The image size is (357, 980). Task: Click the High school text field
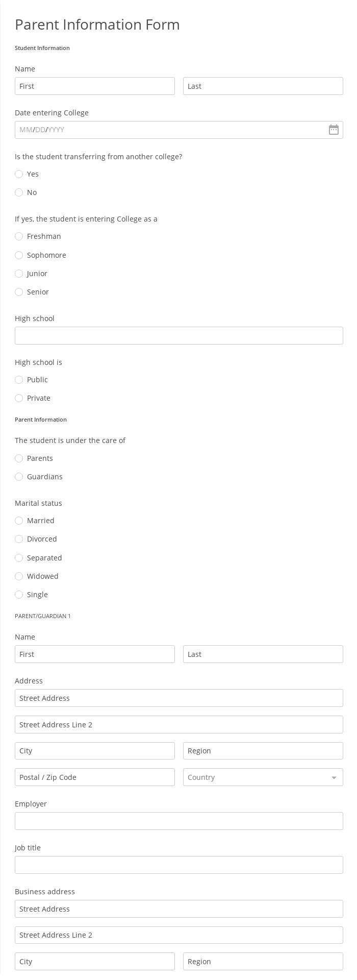point(178,335)
